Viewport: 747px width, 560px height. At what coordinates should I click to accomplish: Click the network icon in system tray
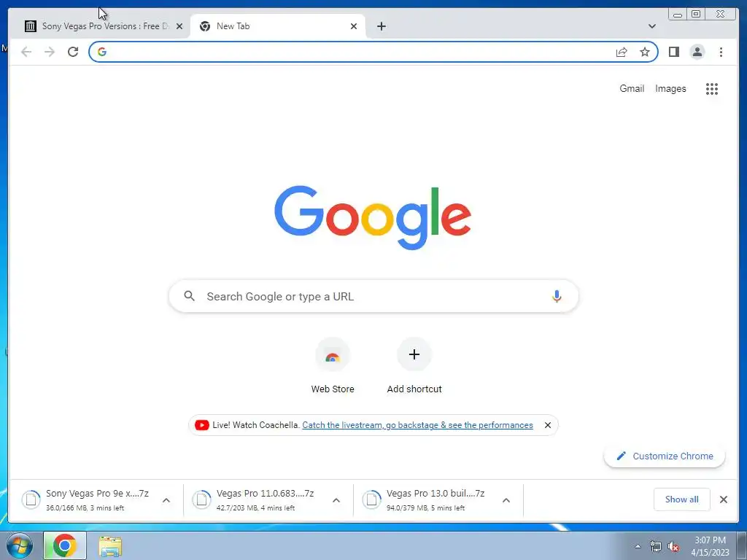[656, 547]
